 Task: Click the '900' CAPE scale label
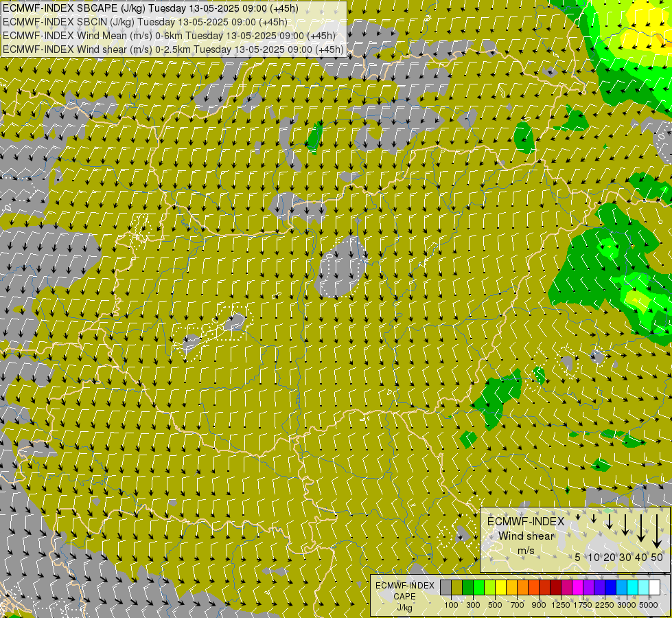539,605
